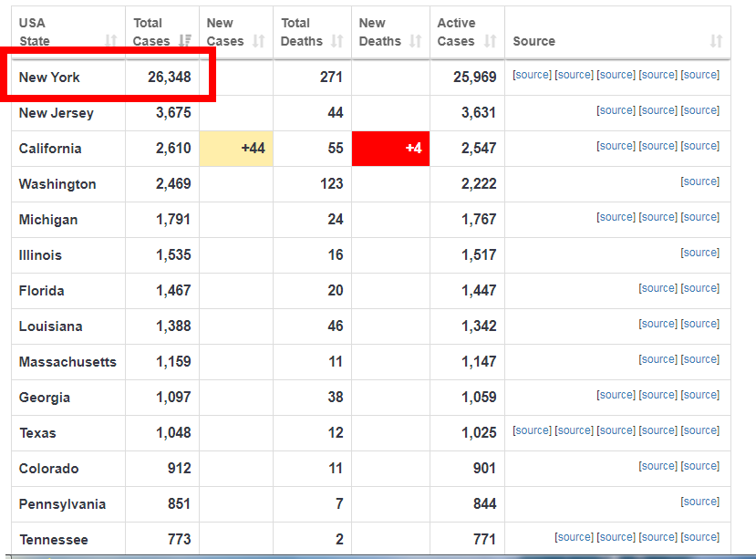The height and width of the screenshot is (559, 756).
Task: Open last source link for Louisiana
Action: (x=700, y=324)
